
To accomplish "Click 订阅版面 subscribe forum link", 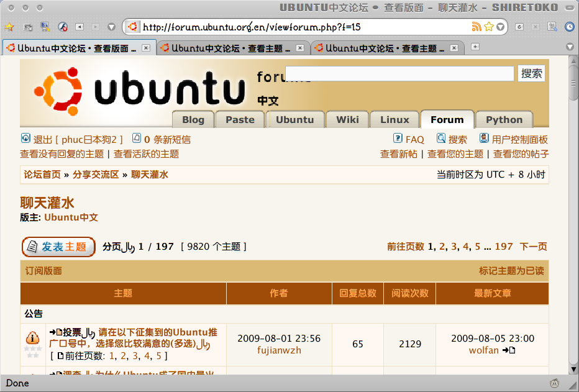I will tap(43, 271).
